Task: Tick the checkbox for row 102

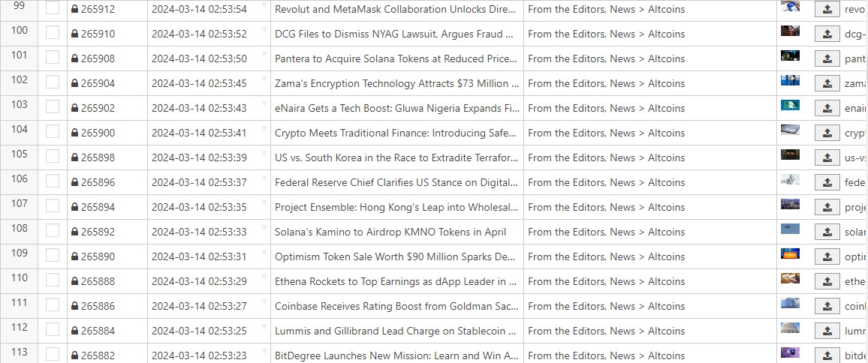Action: coord(53,82)
